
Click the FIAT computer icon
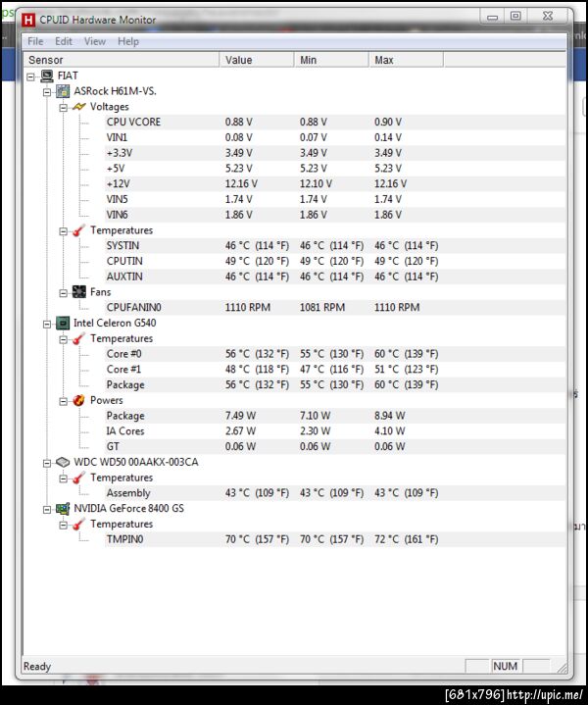(x=47, y=76)
